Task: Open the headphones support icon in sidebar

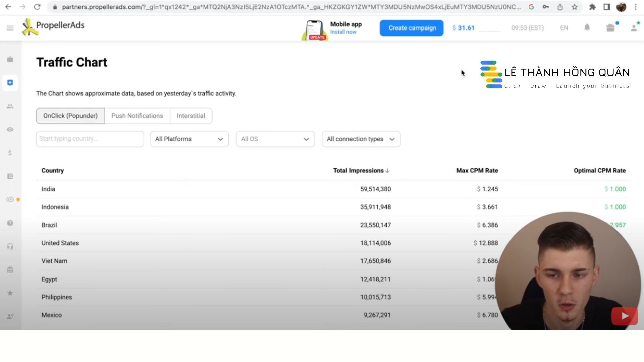Action: click(x=10, y=246)
